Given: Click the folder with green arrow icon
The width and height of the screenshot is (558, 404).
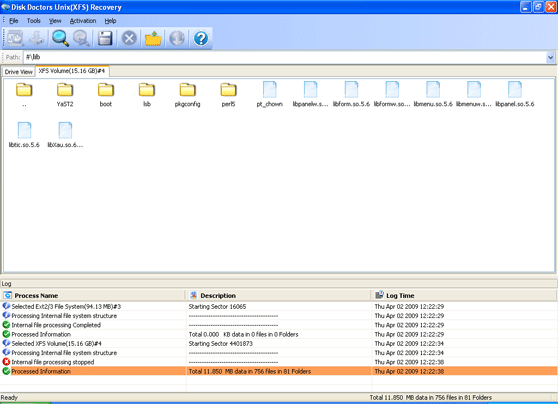Looking at the screenshot, I should tap(153, 38).
